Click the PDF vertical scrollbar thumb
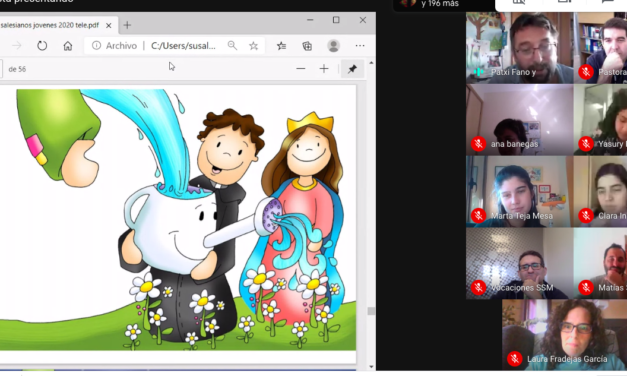This screenshot has width=627, height=376. coord(371,311)
